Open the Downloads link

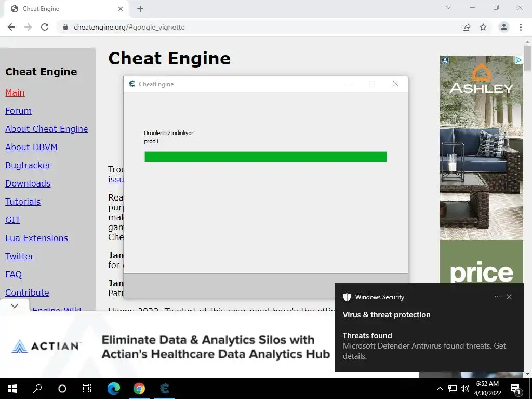(x=28, y=183)
